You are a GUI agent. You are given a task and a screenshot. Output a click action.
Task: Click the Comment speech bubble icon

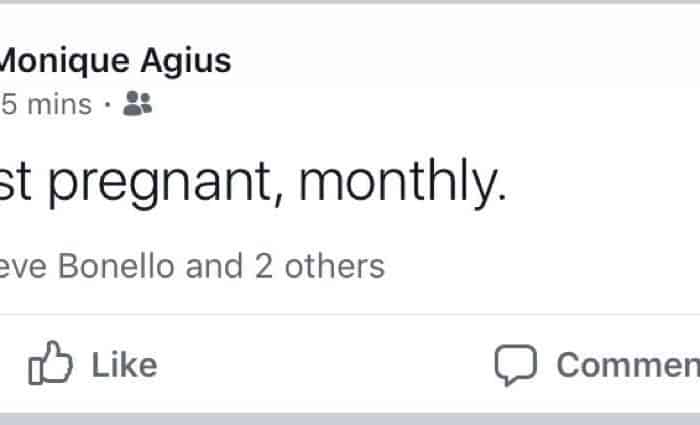click(516, 365)
